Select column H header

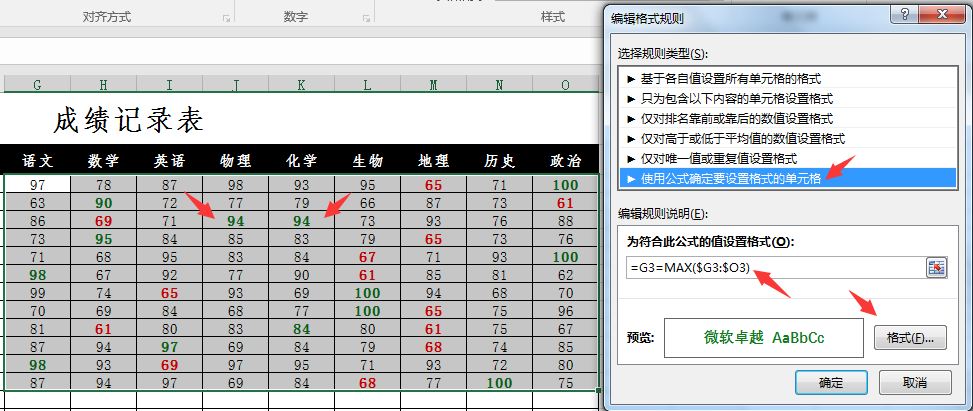(x=104, y=84)
